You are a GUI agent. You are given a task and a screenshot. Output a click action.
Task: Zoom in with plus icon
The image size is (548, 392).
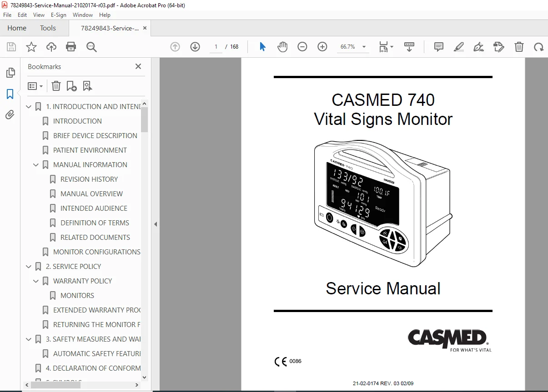tap(322, 47)
